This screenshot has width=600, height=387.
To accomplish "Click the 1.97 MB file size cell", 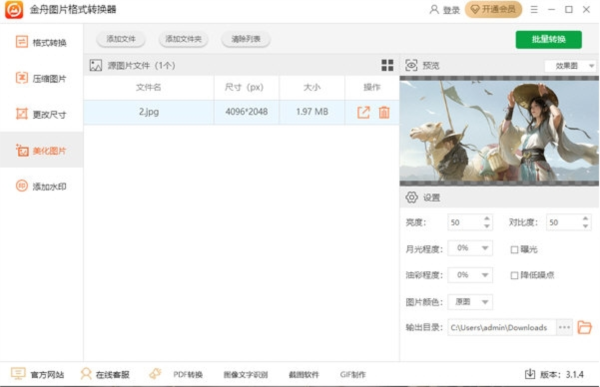I will [x=312, y=112].
